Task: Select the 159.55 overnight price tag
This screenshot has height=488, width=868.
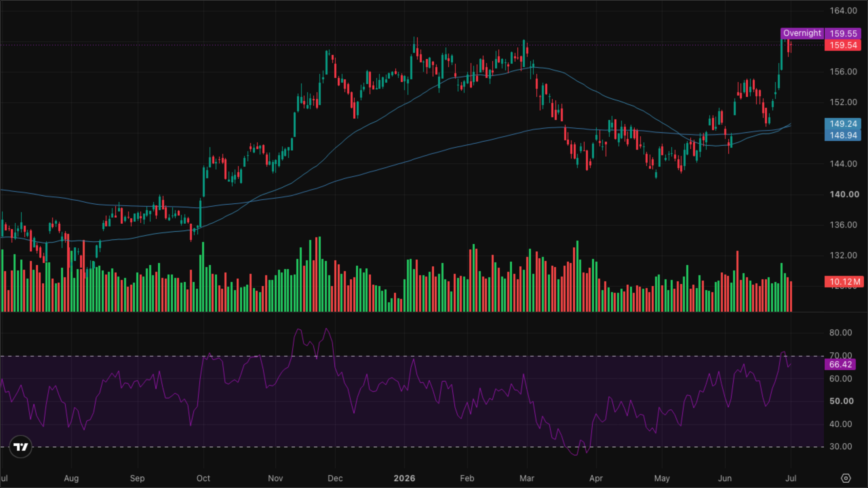Action: click(x=843, y=34)
